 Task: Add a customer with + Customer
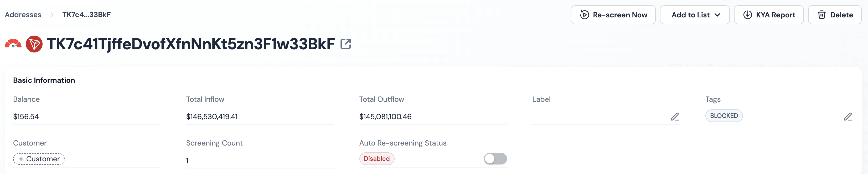[x=39, y=159]
